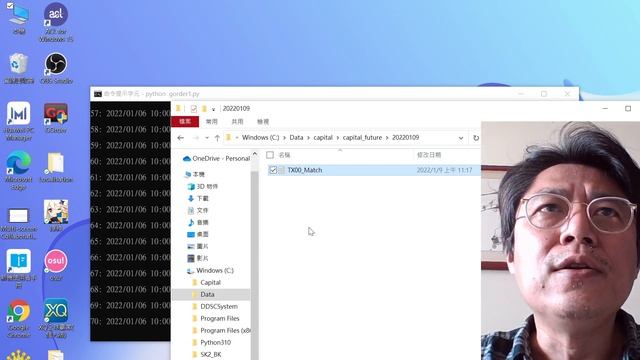Select Music folder in sidebar
This screenshot has width=640, height=360.
[198, 222]
